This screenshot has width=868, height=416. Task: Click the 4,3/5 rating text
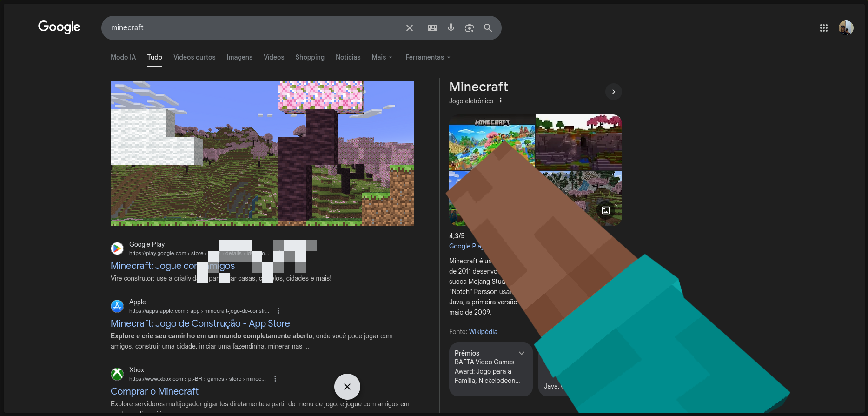tap(457, 236)
